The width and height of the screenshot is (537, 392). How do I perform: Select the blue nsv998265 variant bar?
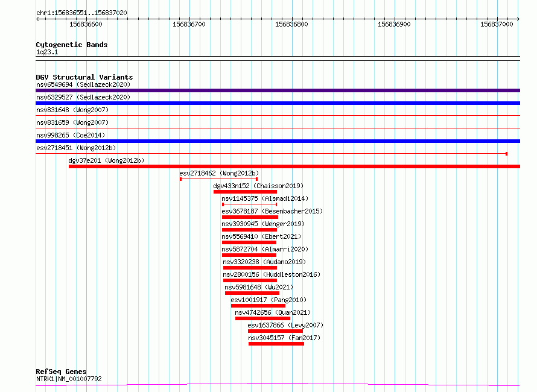point(278,141)
